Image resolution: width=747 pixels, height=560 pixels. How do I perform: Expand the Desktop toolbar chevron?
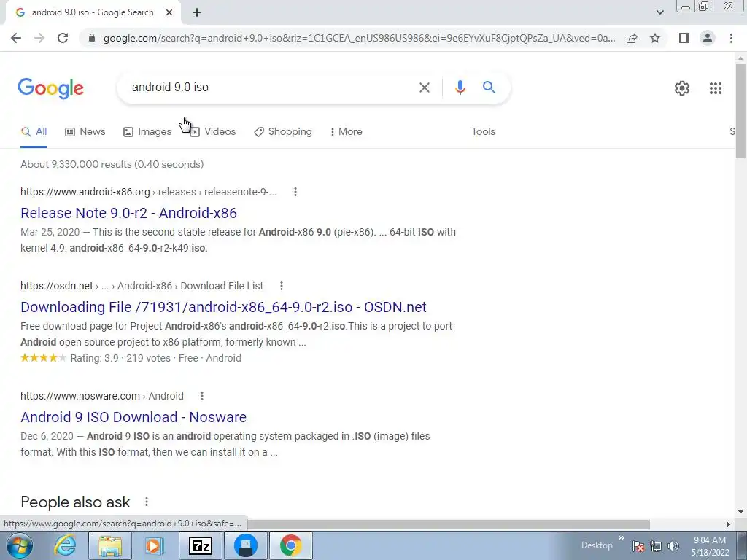(x=622, y=538)
